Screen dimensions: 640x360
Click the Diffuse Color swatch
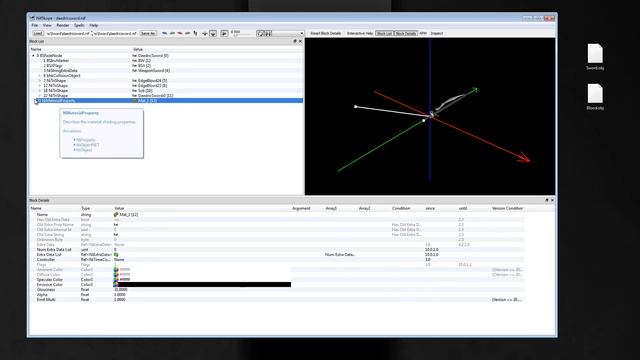coord(116,275)
